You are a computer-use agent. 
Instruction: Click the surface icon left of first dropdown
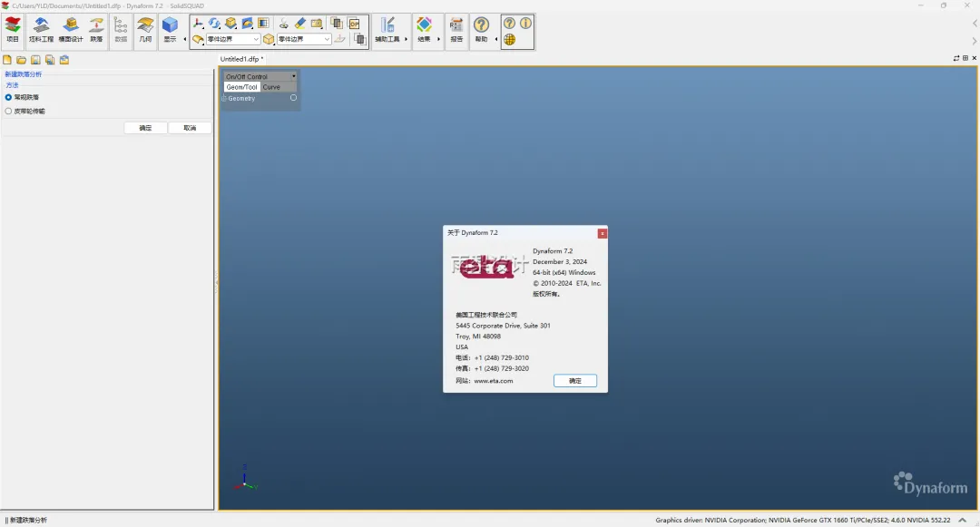[198, 39]
